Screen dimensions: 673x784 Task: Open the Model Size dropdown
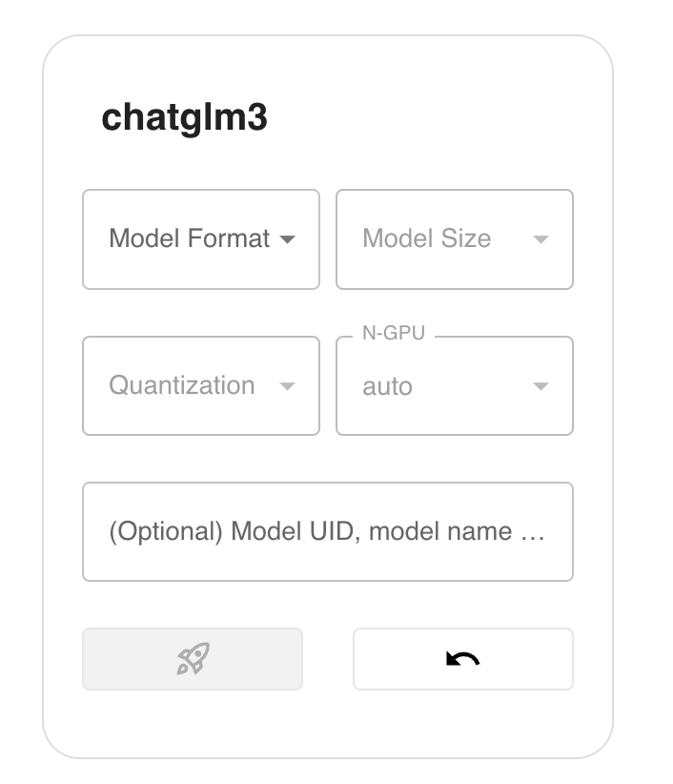(x=455, y=239)
